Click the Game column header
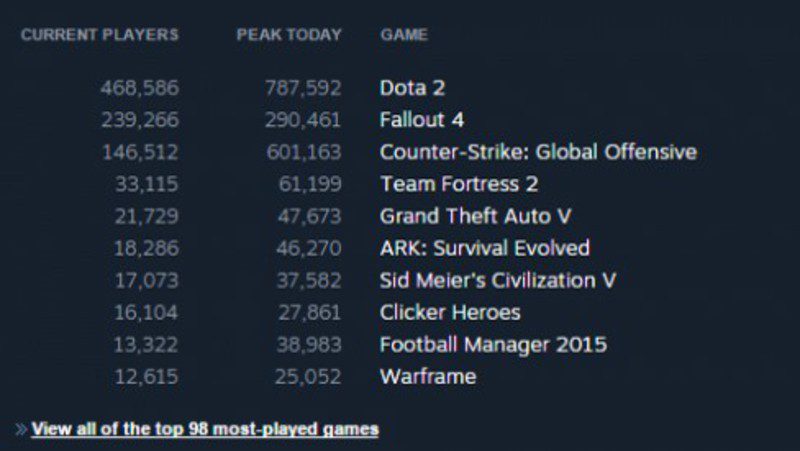Screen dimensions: 800x451 (404, 35)
